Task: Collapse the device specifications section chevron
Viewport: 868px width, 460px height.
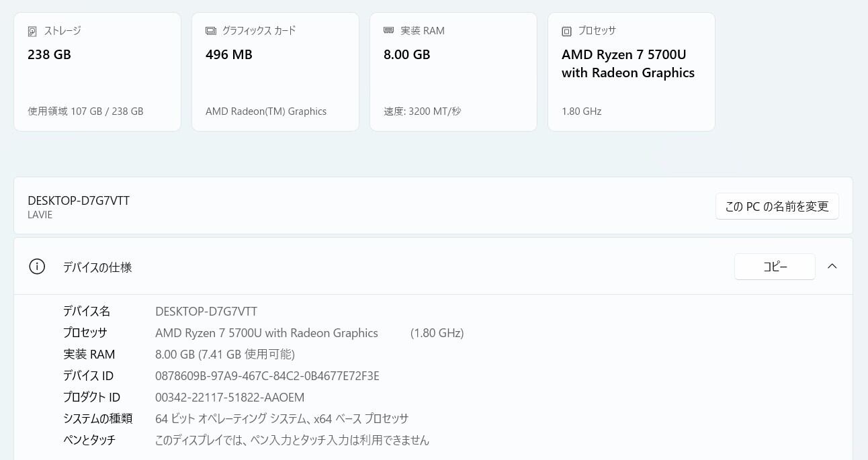Action: (x=832, y=267)
